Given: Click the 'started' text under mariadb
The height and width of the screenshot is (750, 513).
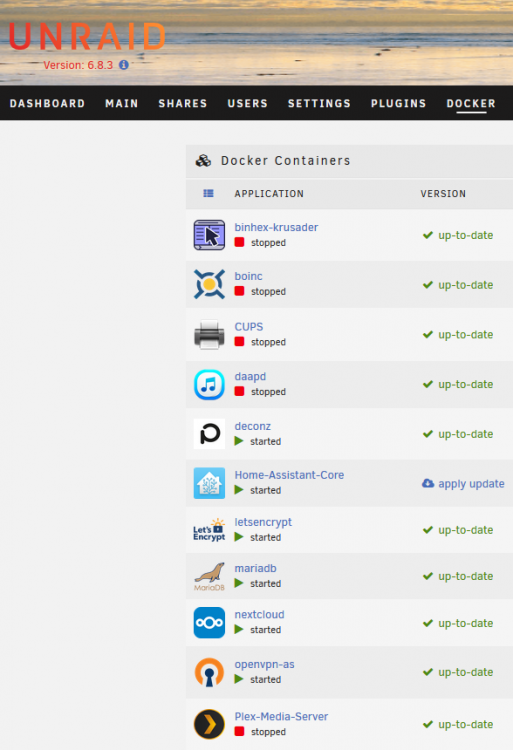Looking at the screenshot, I should pyautogui.click(x=265, y=584).
